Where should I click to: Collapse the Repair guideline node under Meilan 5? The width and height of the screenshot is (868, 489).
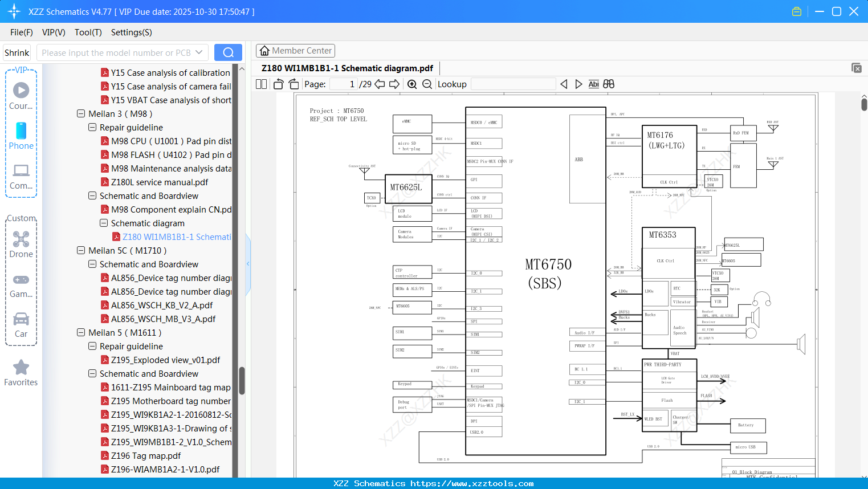pyautogui.click(x=92, y=346)
